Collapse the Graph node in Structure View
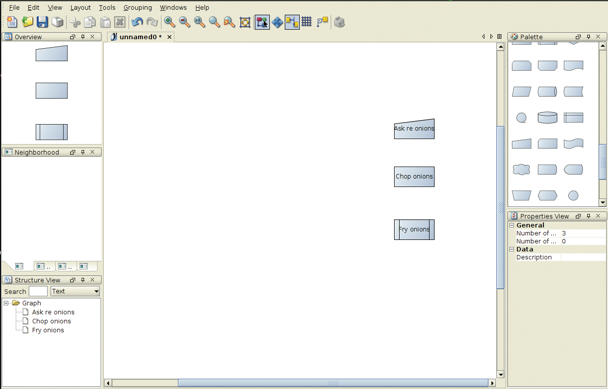The image size is (608, 389). tap(6, 303)
